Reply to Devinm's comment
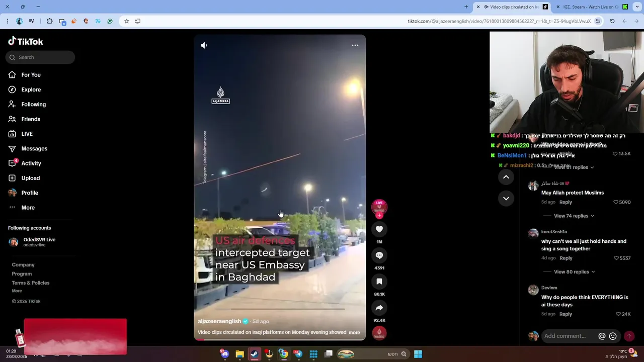 (x=566, y=314)
